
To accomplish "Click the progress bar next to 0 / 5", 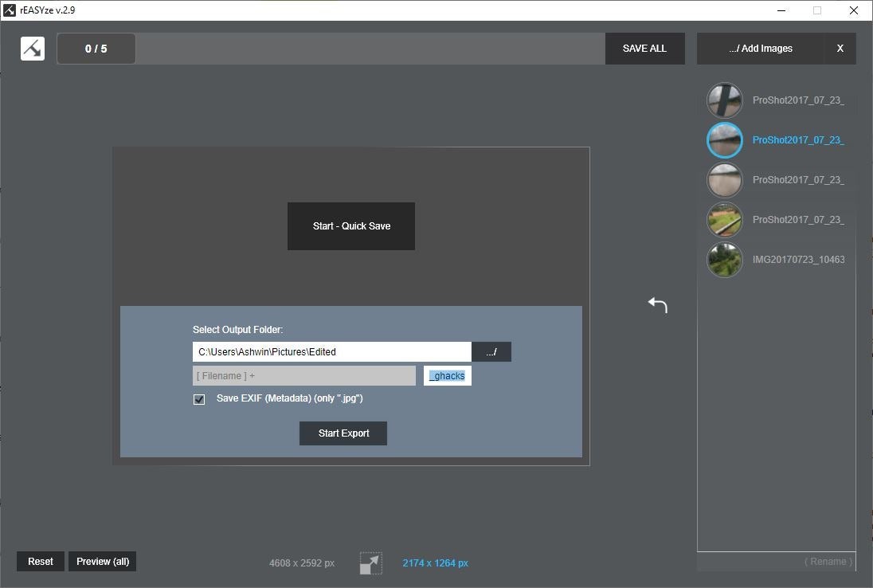I will tap(370, 49).
